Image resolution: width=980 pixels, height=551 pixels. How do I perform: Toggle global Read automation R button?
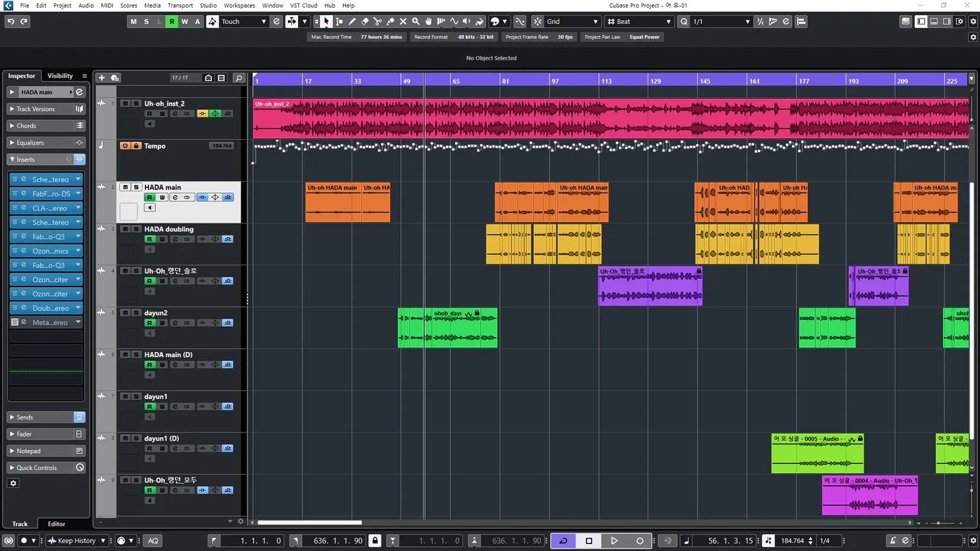click(172, 21)
